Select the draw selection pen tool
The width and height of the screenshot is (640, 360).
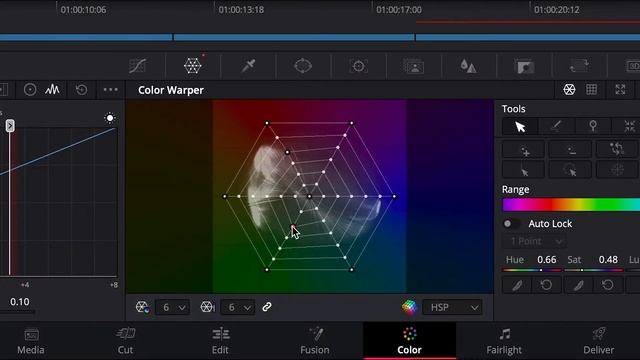tap(556, 127)
